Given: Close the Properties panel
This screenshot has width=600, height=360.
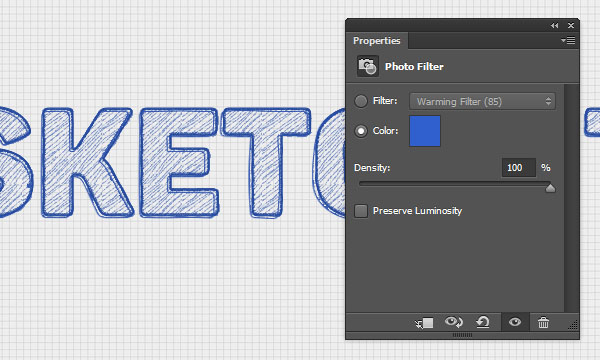Looking at the screenshot, I should (x=571, y=26).
